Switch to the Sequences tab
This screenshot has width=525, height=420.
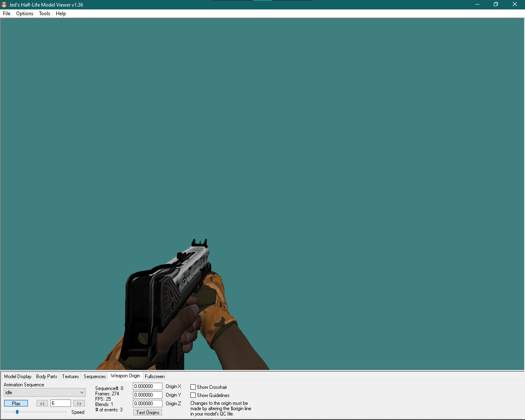(95, 377)
